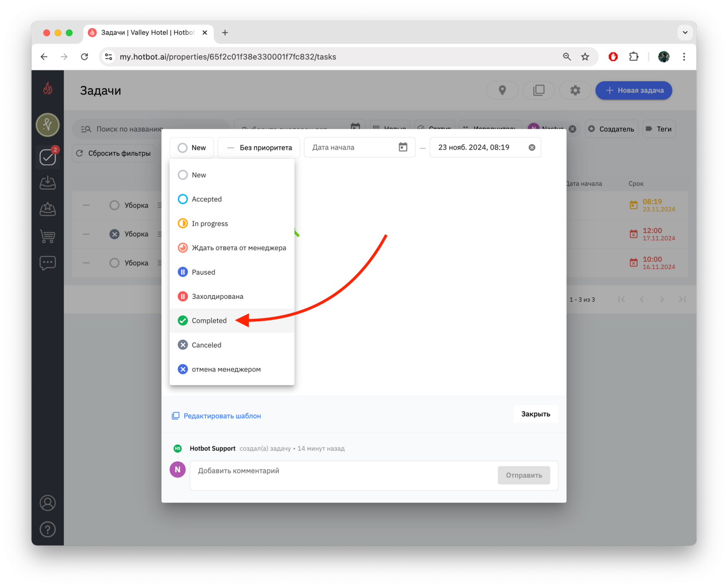Screen dimensions: 728x587
Task: Select the New option in status list
Action: click(232, 175)
